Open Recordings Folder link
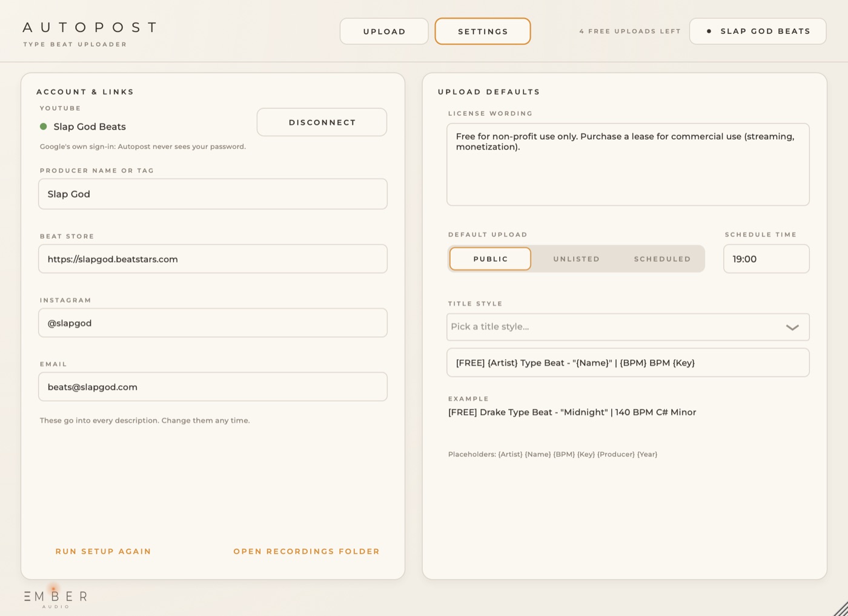This screenshot has width=848, height=616. [x=306, y=551]
